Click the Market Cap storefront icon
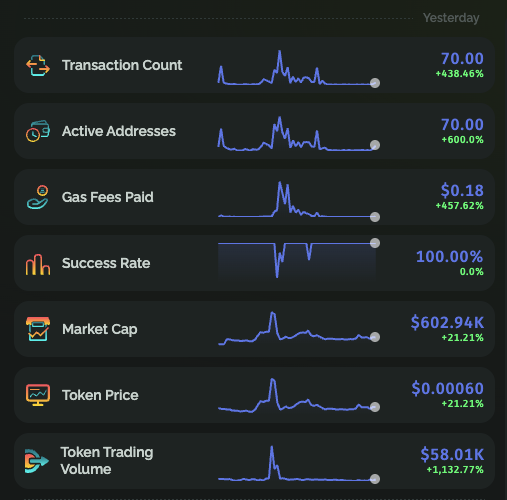This screenshot has width=507, height=500. point(38,329)
